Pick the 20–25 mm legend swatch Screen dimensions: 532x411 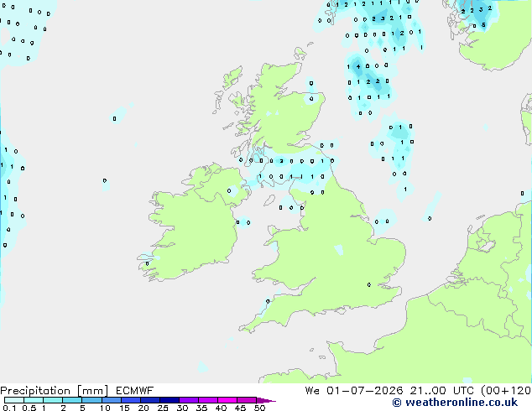coord(150,400)
